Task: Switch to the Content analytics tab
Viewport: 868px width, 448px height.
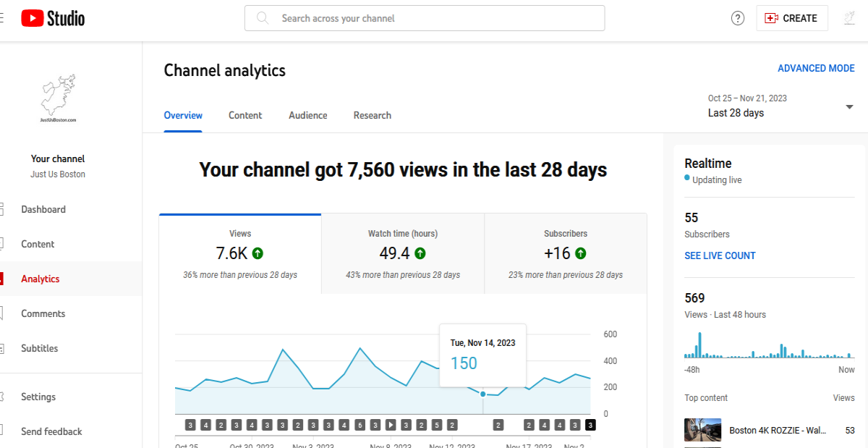Action: (245, 116)
